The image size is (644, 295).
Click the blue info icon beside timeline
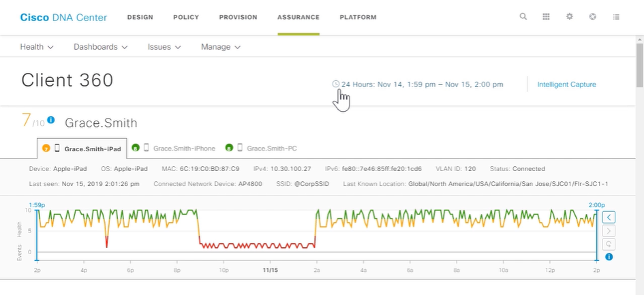coord(609,258)
